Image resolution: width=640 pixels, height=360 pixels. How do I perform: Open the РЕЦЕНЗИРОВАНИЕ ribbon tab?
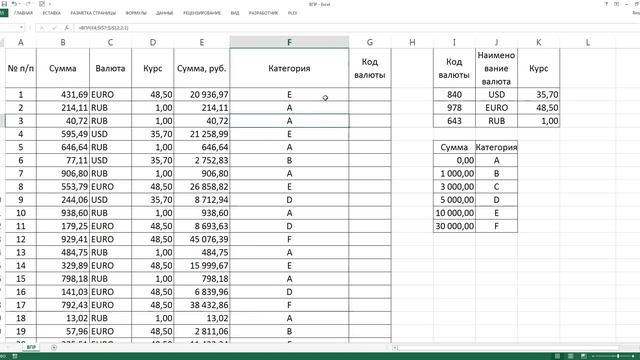click(202, 13)
